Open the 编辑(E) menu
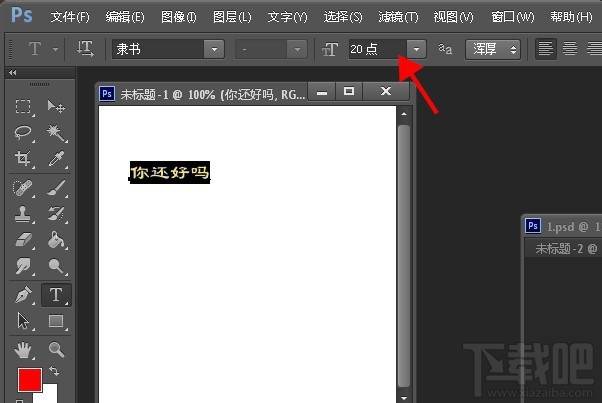Image resolution: width=602 pixels, height=403 pixels. coord(125,17)
